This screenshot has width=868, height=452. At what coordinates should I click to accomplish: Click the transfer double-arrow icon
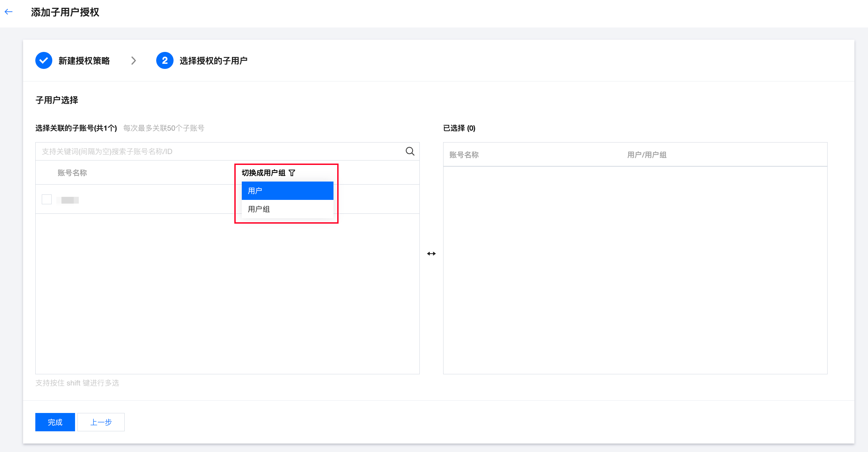(431, 253)
